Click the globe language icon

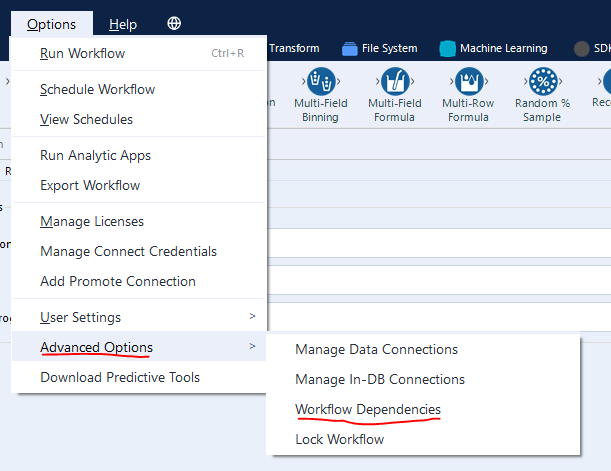(x=175, y=23)
